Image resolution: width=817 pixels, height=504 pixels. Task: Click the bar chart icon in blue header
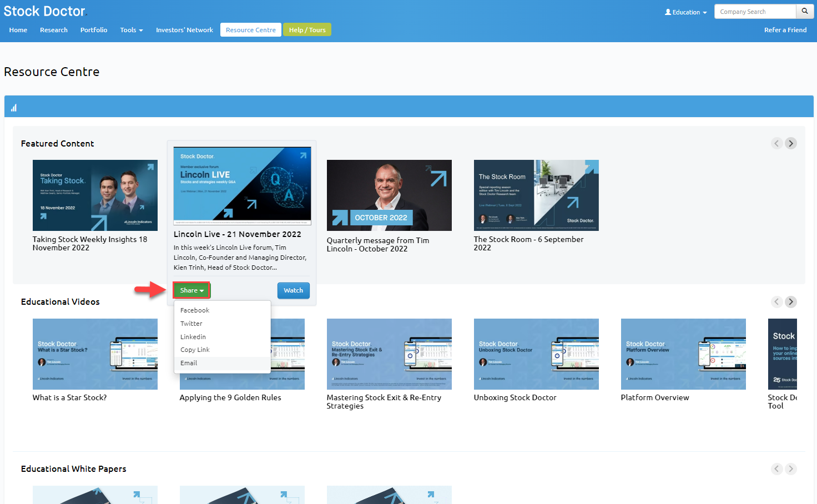[14, 108]
